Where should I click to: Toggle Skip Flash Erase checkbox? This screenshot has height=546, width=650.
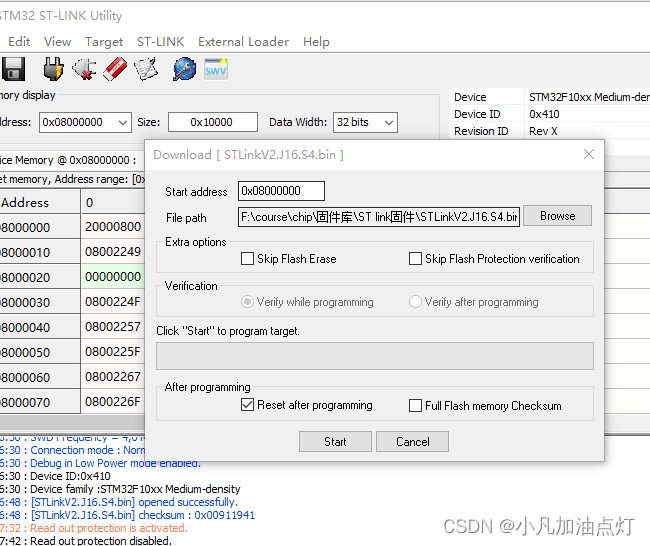click(247, 259)
